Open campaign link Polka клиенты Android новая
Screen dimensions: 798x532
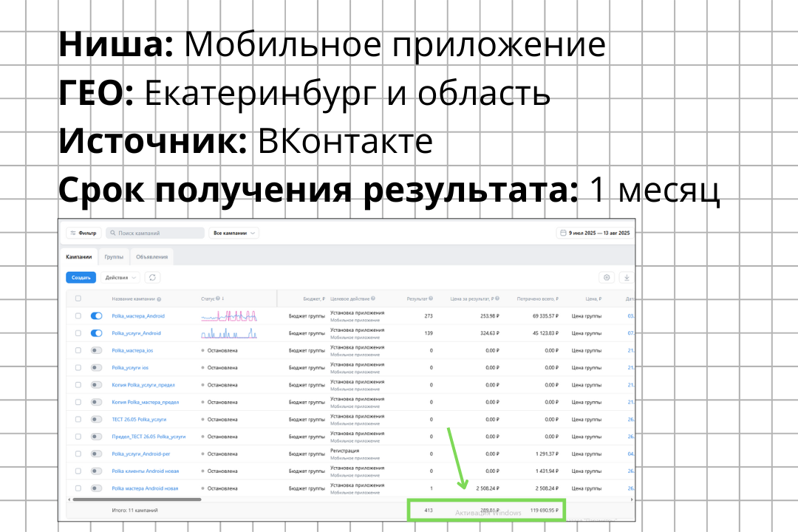[x=145, y=471]
